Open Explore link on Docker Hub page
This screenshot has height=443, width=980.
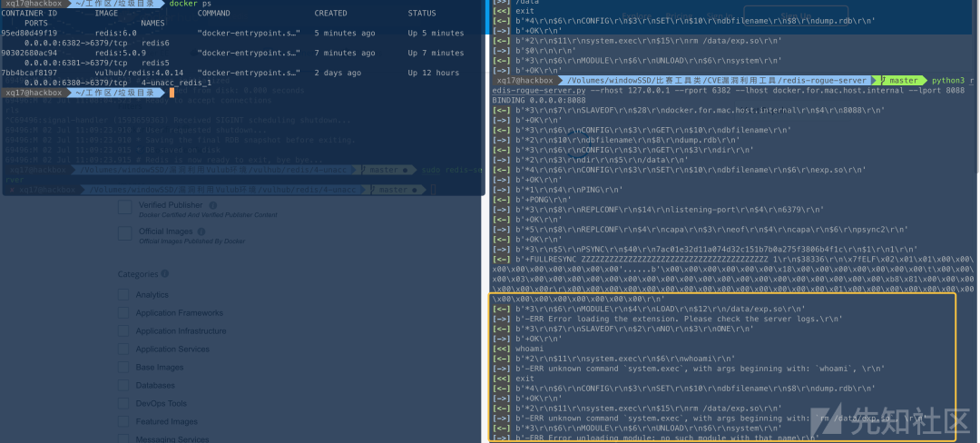(x=637, y=17)
